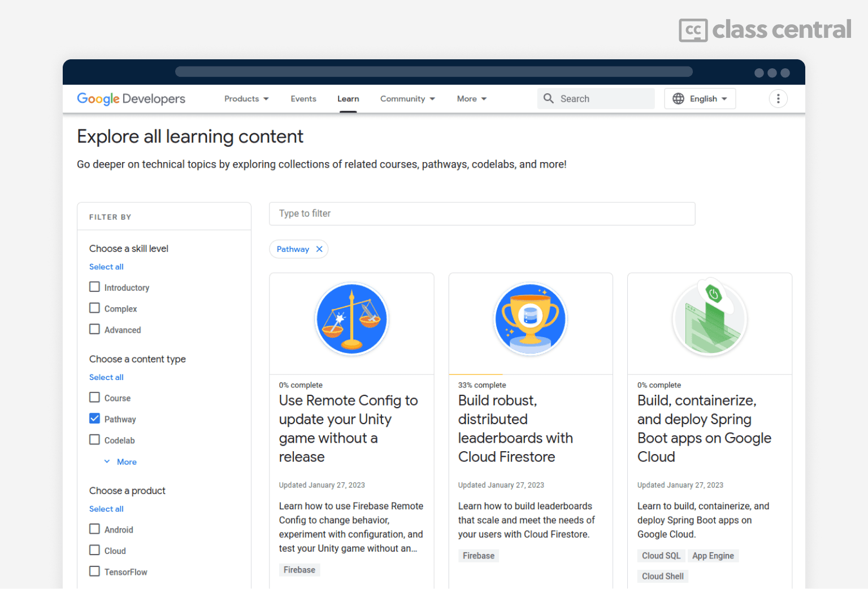Image resolution: width=868 pixels, height=589 pixels.
Task: Enable the TensorFlow product filter
Action: pyautogui.click(x=94, y=571)
